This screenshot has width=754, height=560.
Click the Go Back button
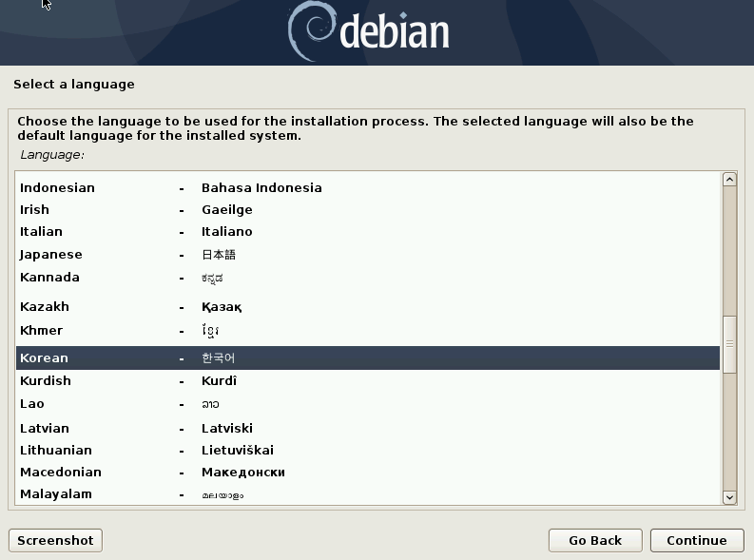595,540
